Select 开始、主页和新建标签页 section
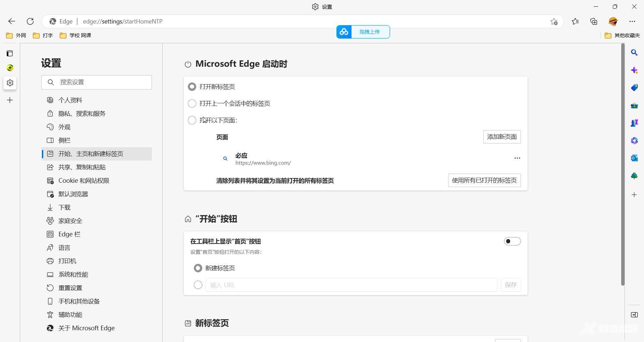 point(97,154)
